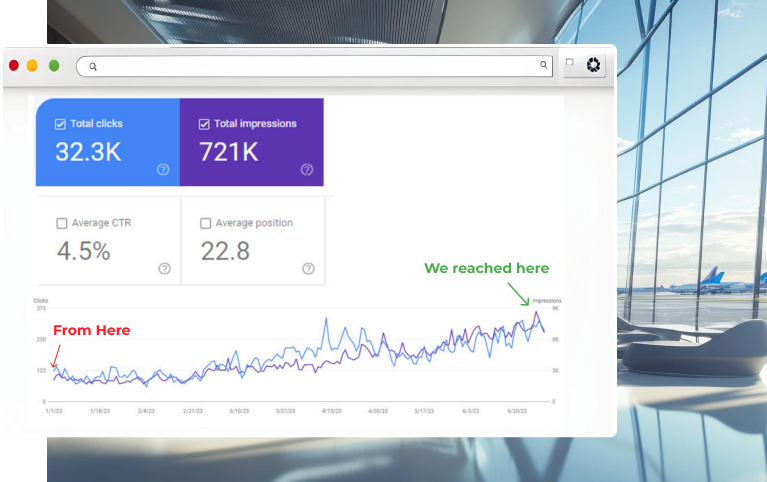Click the magnifier icon at address bar's left
The width and height of the screenshot is (767, 482).
click(x=93, y=67)
